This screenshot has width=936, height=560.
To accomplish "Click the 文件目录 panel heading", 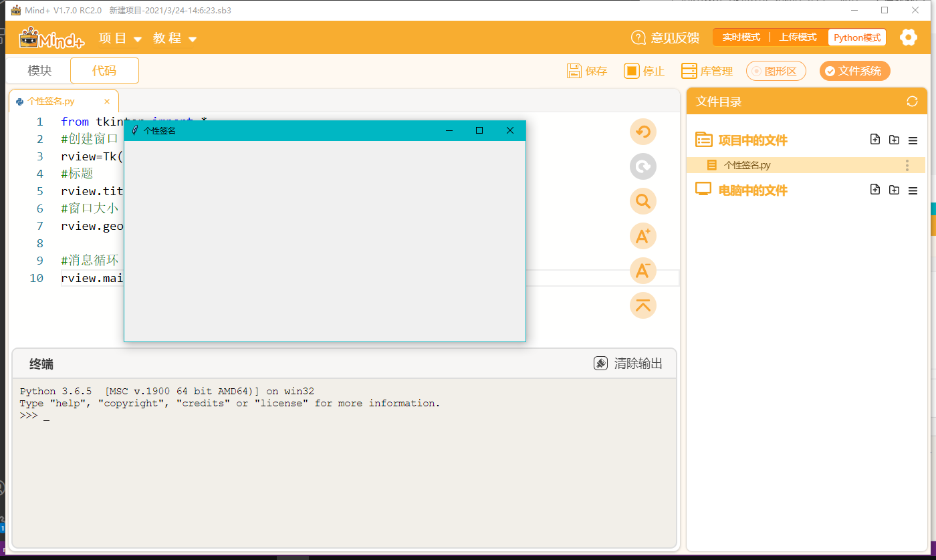I will pos(719,102).
